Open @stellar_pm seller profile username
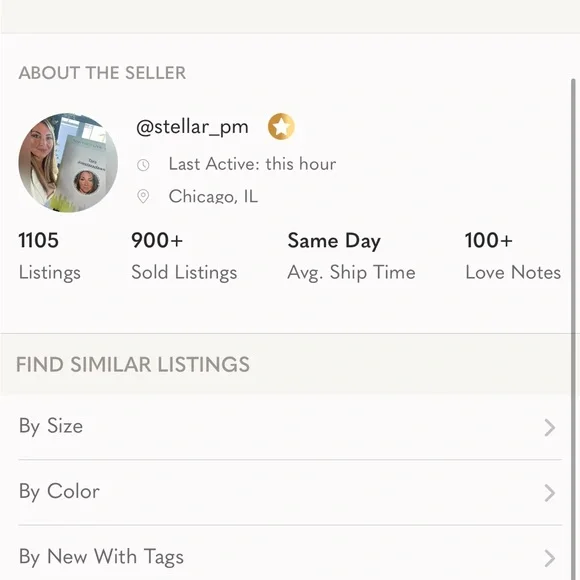 192,127
